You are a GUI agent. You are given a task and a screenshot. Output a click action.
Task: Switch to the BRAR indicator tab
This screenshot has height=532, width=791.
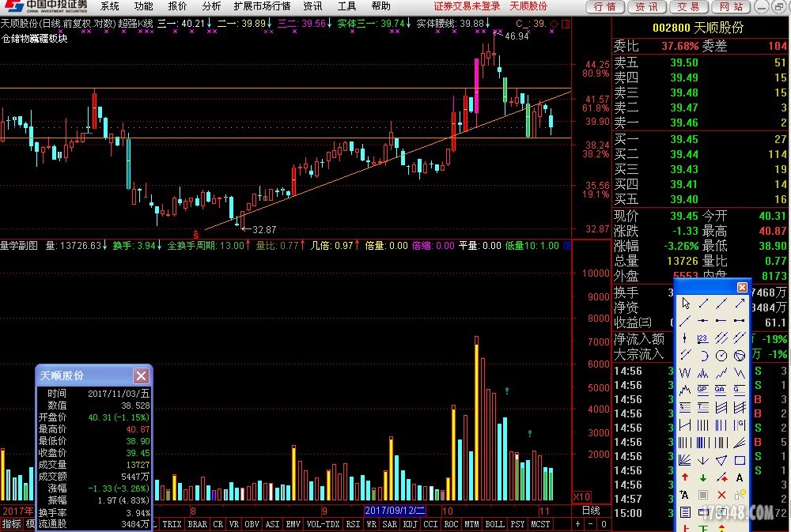click(197, 524)
